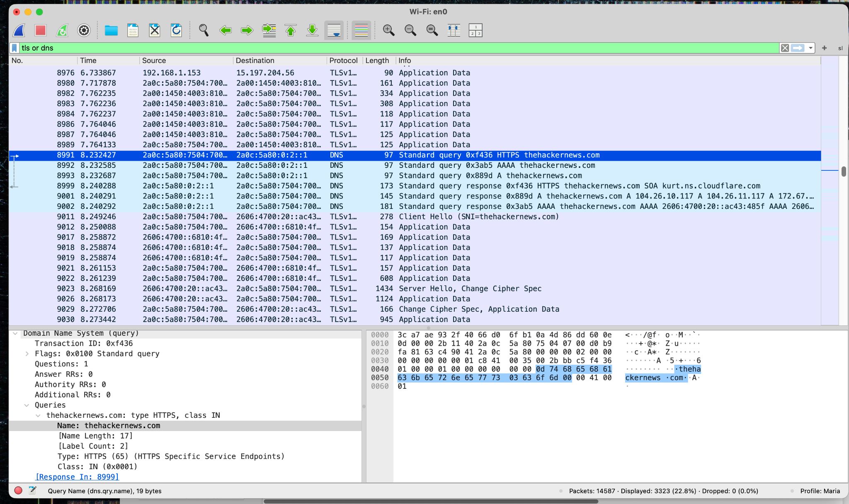Select packet 8976 from 192.168.1.153
Image resolution: width=849 pixels, height=504 pixels.
(x=415, y=73)
